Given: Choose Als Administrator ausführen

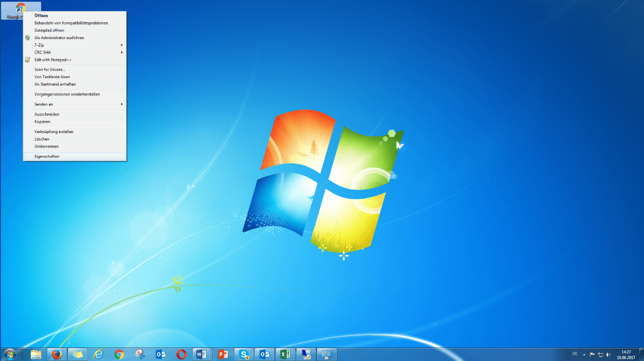Looking at the screenshot, I should pyautogui.click(x=75, y=38).
